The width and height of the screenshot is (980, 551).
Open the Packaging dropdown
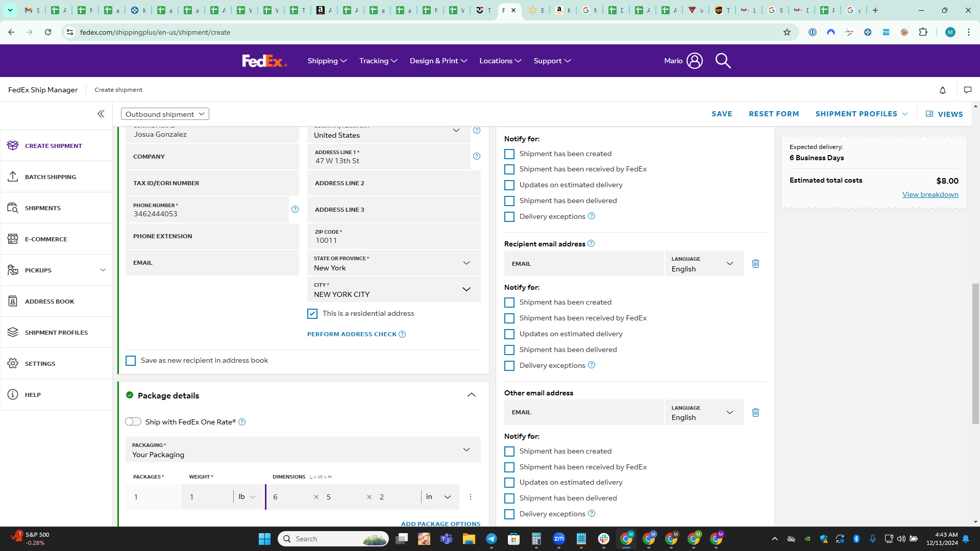(303, 449)
